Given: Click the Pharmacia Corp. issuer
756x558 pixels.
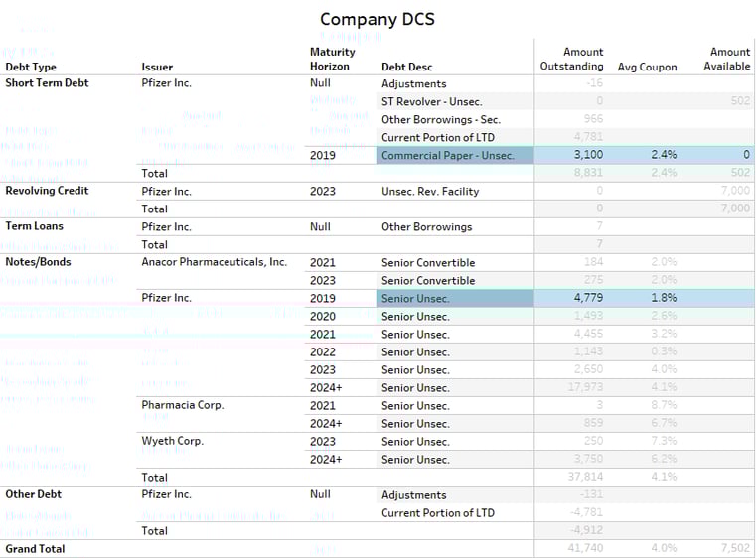Looking at the screenshot, I should (183, 405).
